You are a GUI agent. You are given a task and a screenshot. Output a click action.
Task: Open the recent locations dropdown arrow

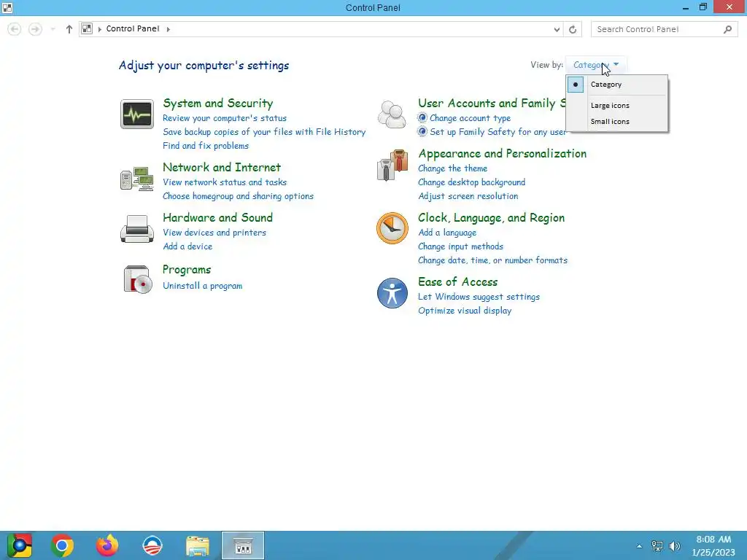53,29
